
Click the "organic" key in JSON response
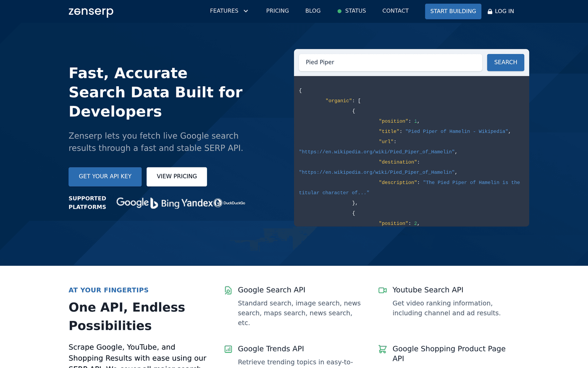click(339, 101)
